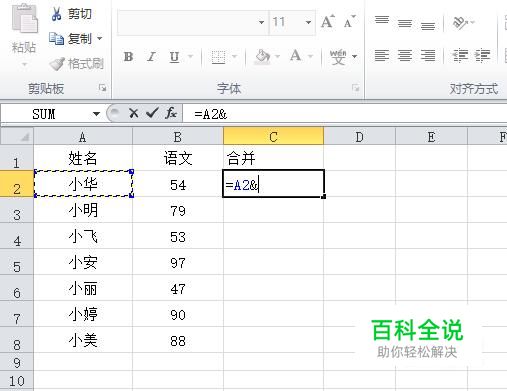Click cell A1 labeled 姓名
The height and width of the screenshot is (391, 507).
pyautogui.click(x=83, y=158)
